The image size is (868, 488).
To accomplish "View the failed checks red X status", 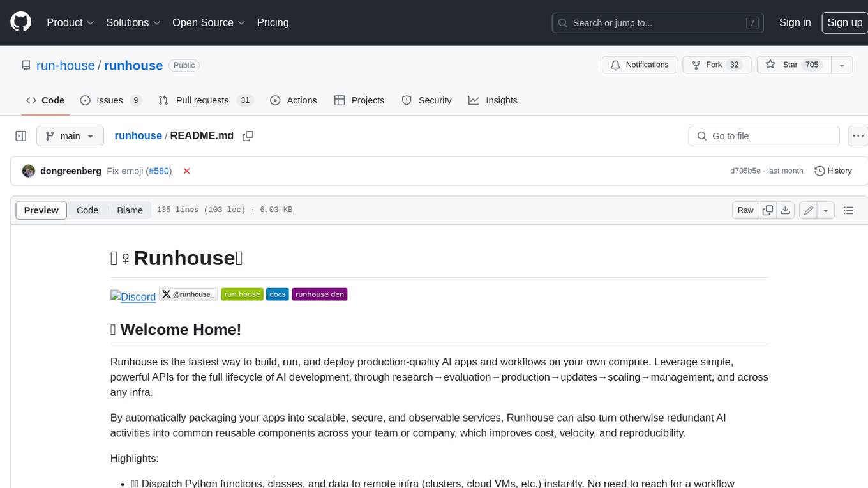I will point(186,171).
